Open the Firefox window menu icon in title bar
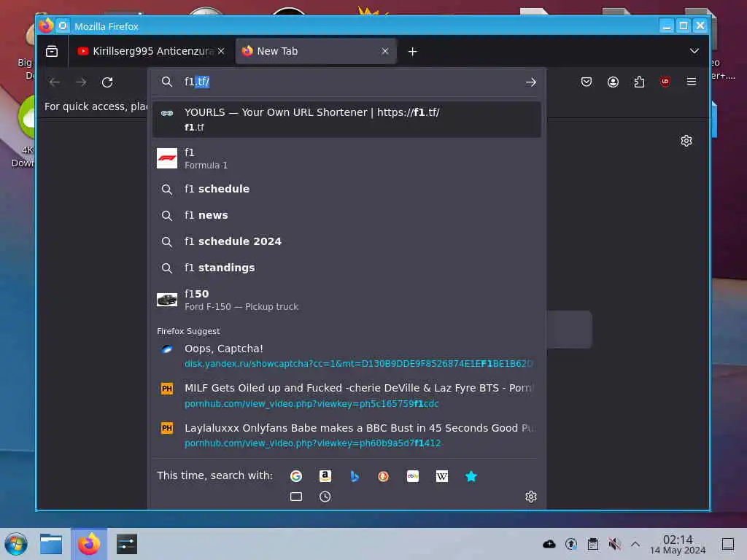The width and height of the screenshot is (747, 560). (x=46, y=26)
